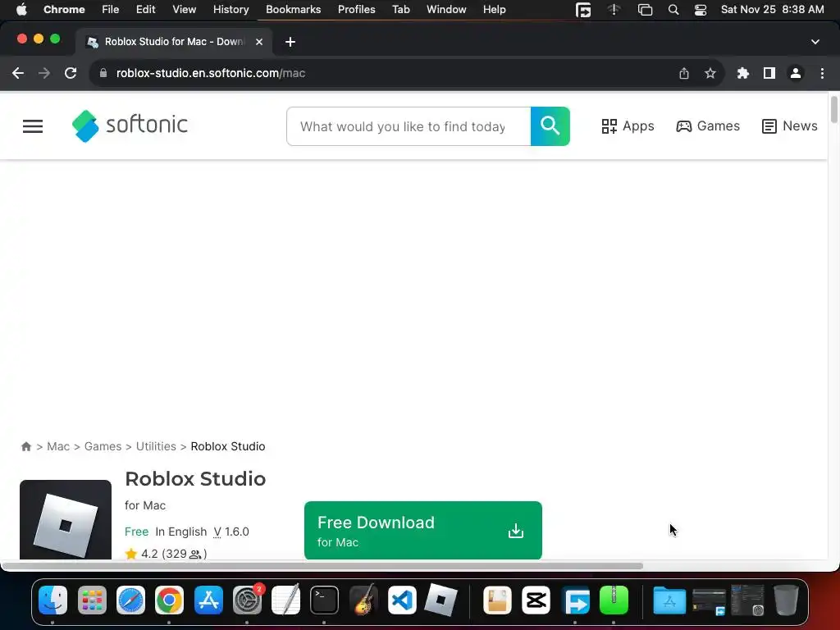Screen dimensions: 840x630
Task: Expand the tab search chevron
Action: click(815, 42)
